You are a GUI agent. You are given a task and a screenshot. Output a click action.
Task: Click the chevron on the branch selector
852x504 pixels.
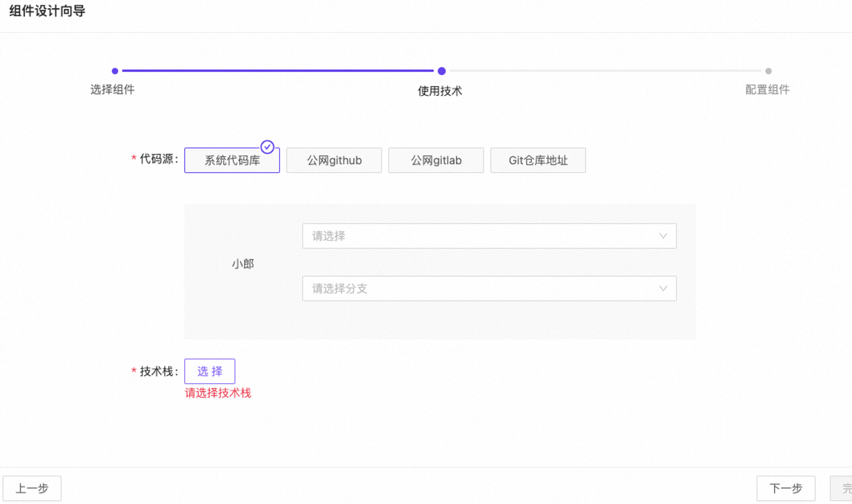[x=663, y=288]
